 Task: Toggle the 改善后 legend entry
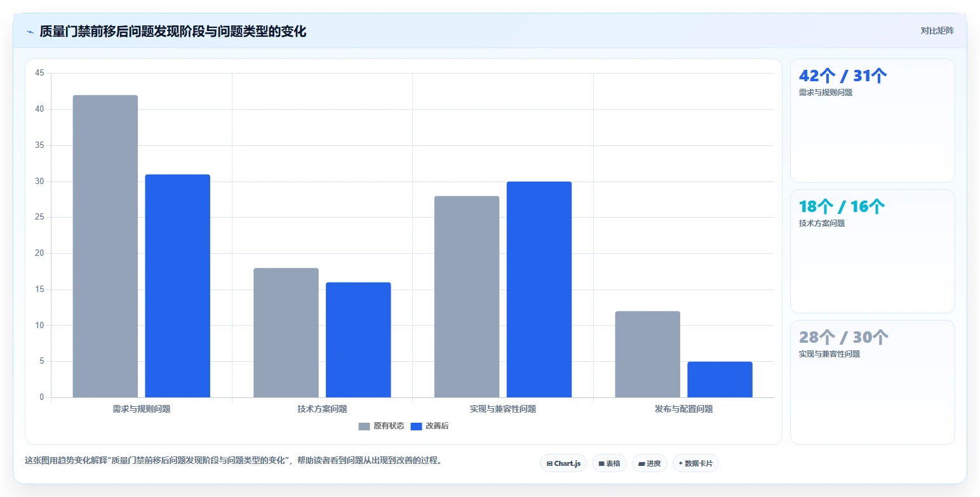[429, 426]
